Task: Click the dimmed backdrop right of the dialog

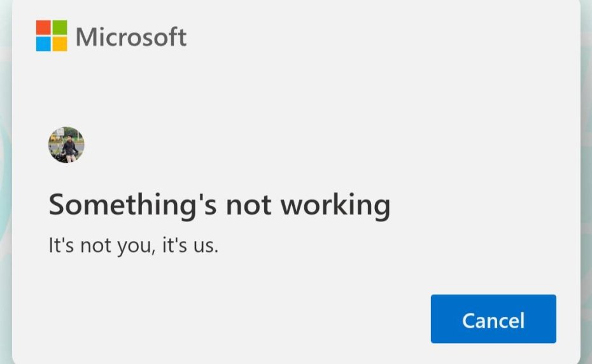Action: [586, 191]
